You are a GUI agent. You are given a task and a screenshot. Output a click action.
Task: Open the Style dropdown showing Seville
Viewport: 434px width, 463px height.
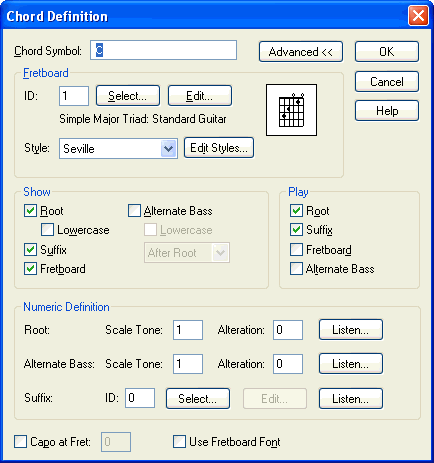[118, 148]
